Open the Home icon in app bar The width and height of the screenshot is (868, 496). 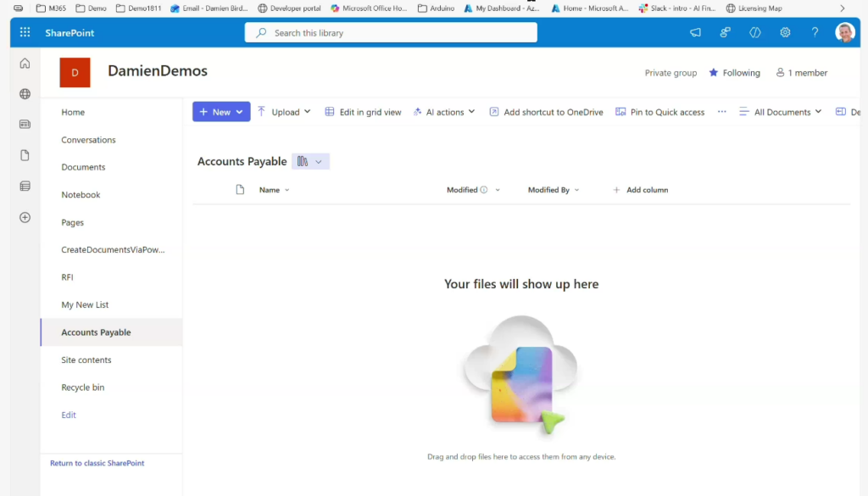click(25, 64)
